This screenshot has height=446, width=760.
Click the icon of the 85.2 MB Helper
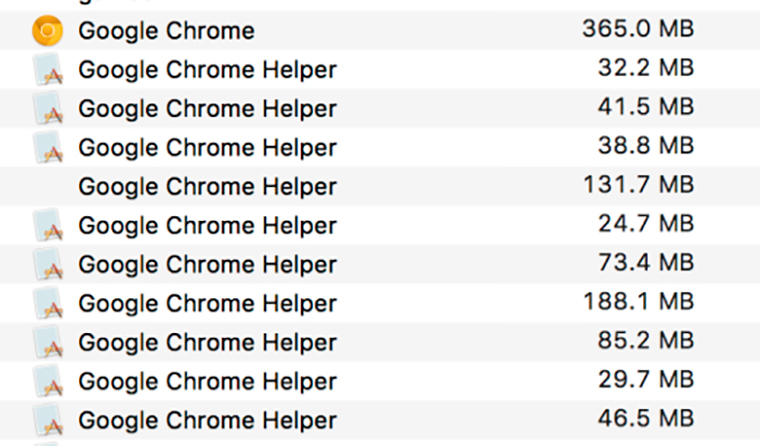[x=47, y=342]
